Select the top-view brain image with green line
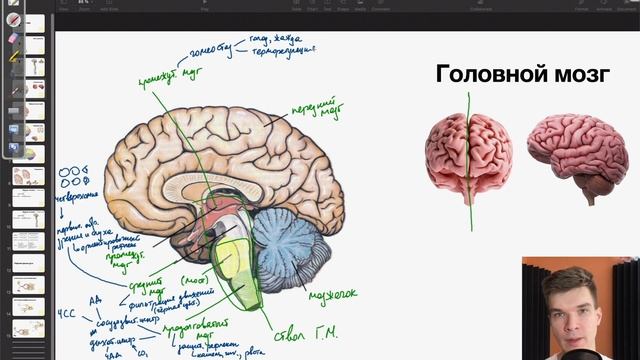This screenshot has height=360, width=640. coord(469,159)
